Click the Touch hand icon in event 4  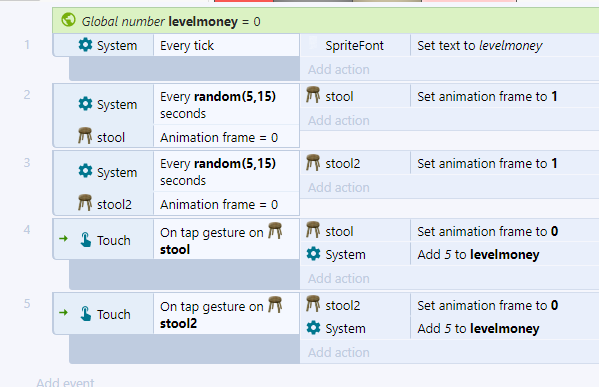86,240
